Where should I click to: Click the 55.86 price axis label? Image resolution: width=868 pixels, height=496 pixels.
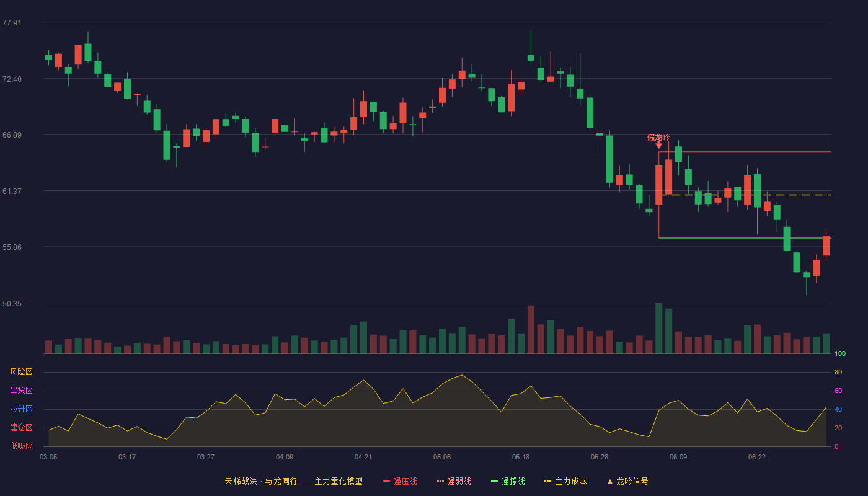coord(12,247)
